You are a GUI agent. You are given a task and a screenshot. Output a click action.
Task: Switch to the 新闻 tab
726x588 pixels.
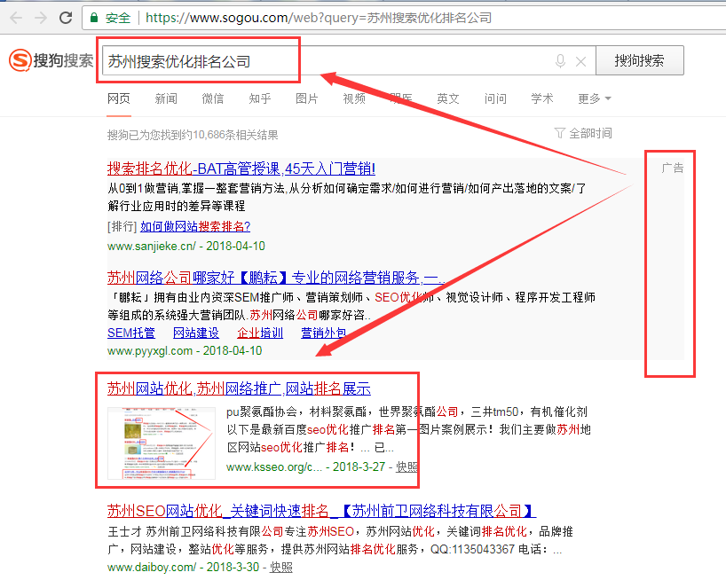(166, 98)
